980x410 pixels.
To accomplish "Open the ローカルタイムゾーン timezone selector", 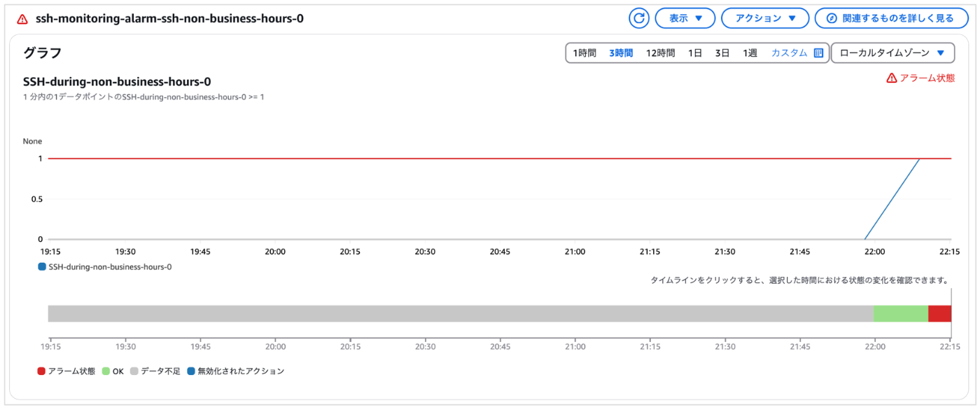I will pos(892,53).
